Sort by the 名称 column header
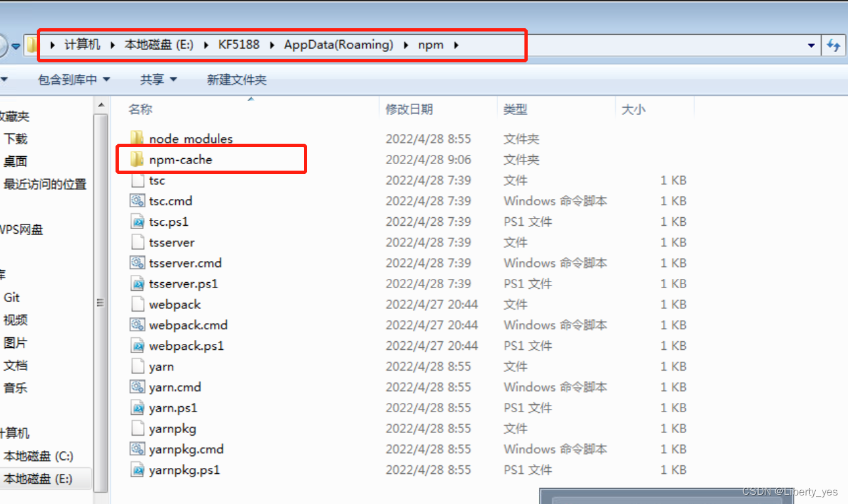 140,110
